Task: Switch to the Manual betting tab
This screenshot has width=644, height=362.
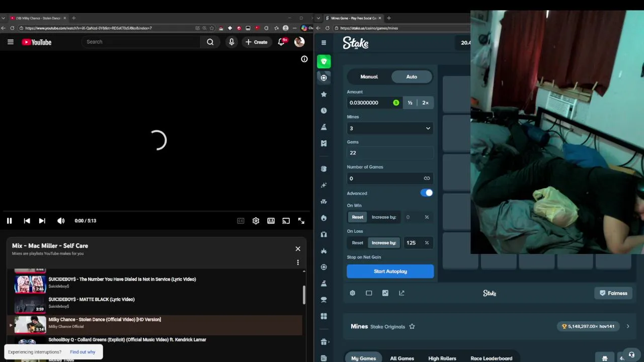Action: [x=369, y=76]
